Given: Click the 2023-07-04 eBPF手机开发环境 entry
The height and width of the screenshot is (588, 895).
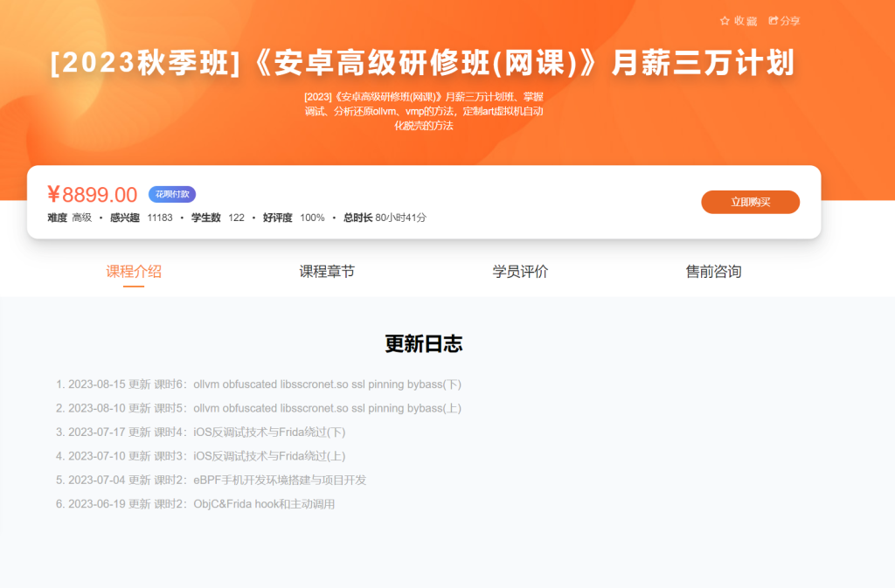Looking at the screenshot, I should coord(217,481).
